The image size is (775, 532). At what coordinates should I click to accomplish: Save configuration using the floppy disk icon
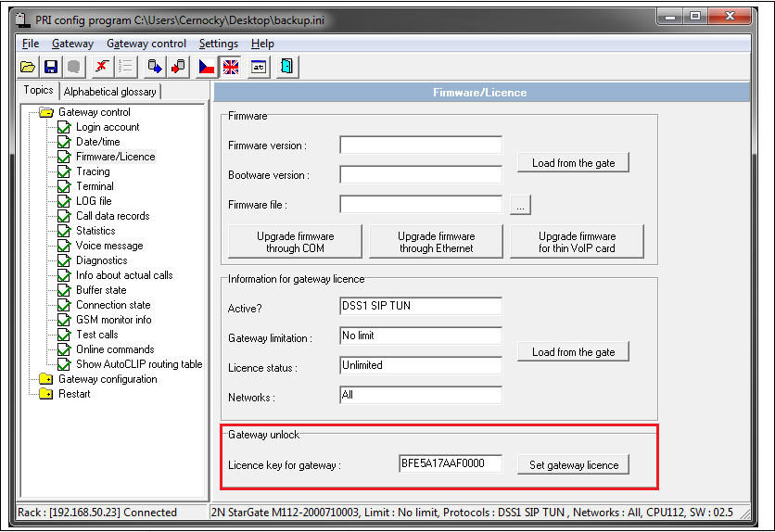tap(51, 67)
